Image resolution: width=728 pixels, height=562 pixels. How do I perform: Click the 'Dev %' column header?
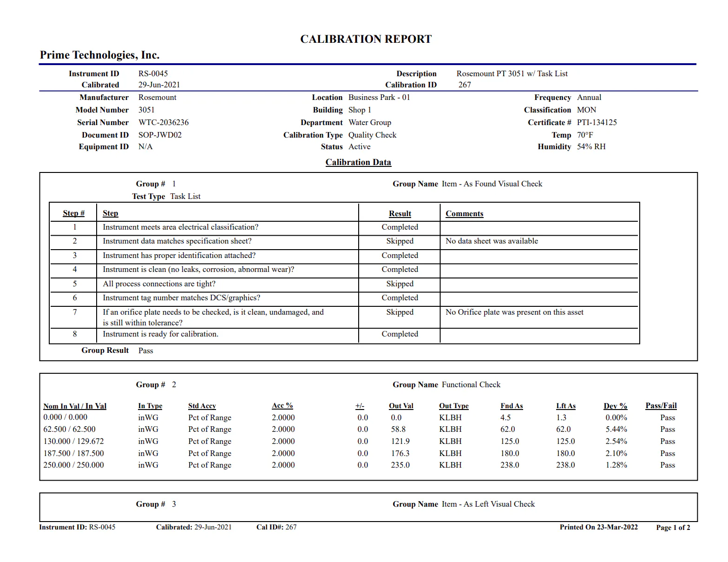click(x=616, y=406)
